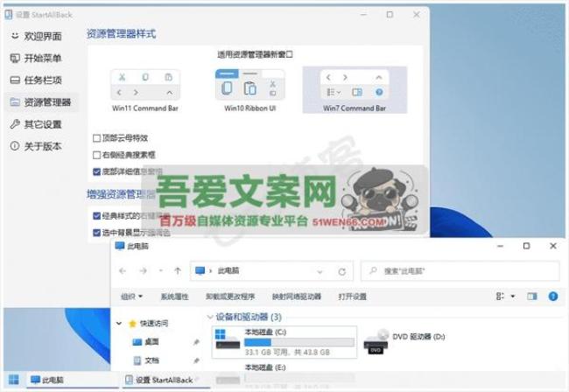Click the computer icon in the address bar
This screenshot has width=569, height=392.
(x=200, y=271)
